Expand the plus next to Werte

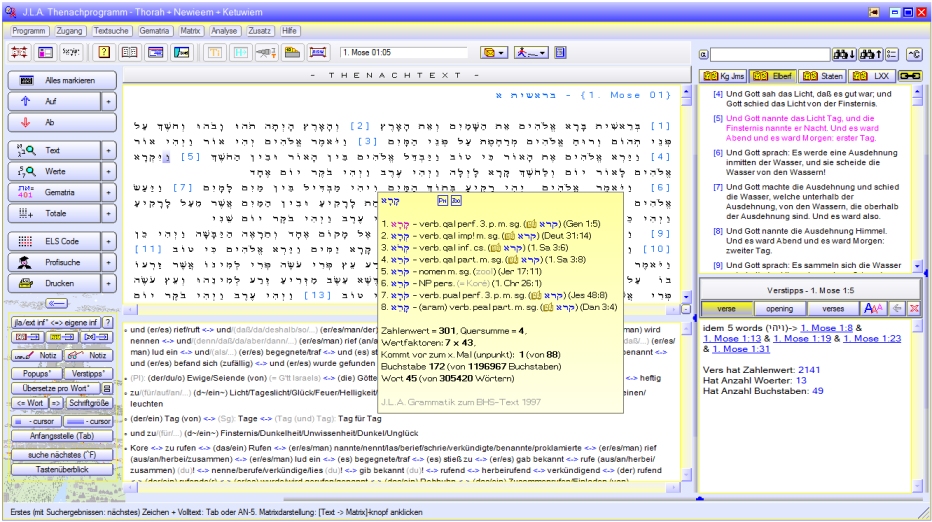point(108,171)
